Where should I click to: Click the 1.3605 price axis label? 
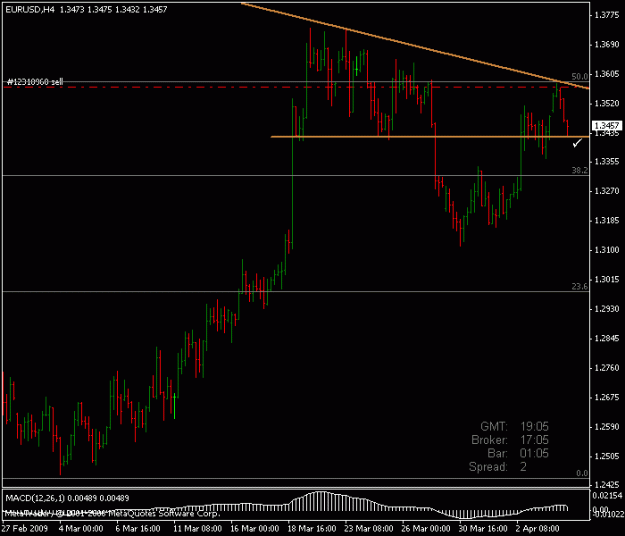click(x=607, y=74)
